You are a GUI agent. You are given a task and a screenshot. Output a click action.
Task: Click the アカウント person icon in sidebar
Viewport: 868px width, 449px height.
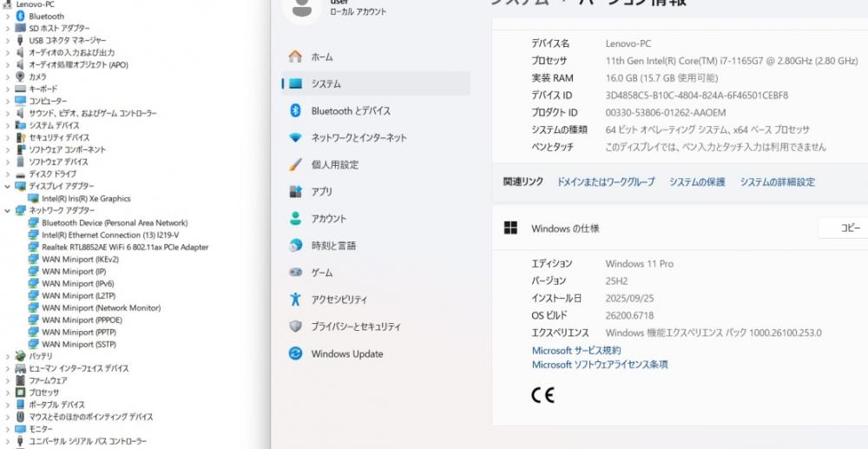tap(296, 219)
